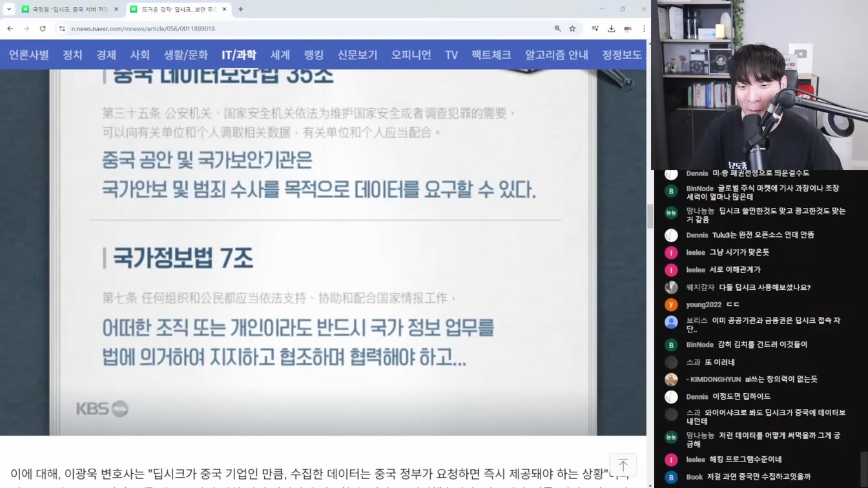The width and height of the screenshot is (868, 488).
Task: Click chat message '저런 데이터를 어떻게 써먹을까'
Action: (763, 440)
